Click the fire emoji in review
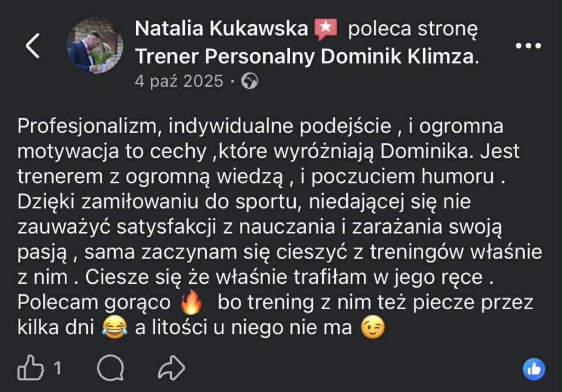Viewport: 562px width, 392px height. [x=191, y=301]
